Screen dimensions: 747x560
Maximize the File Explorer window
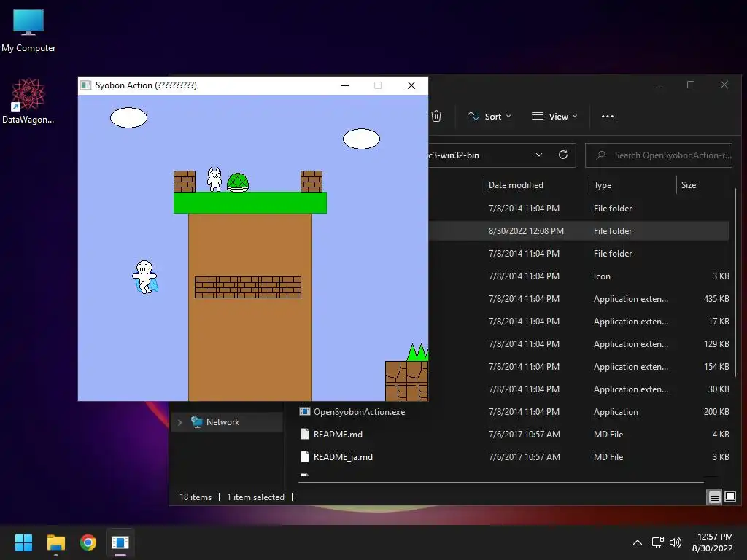(691, 85)
